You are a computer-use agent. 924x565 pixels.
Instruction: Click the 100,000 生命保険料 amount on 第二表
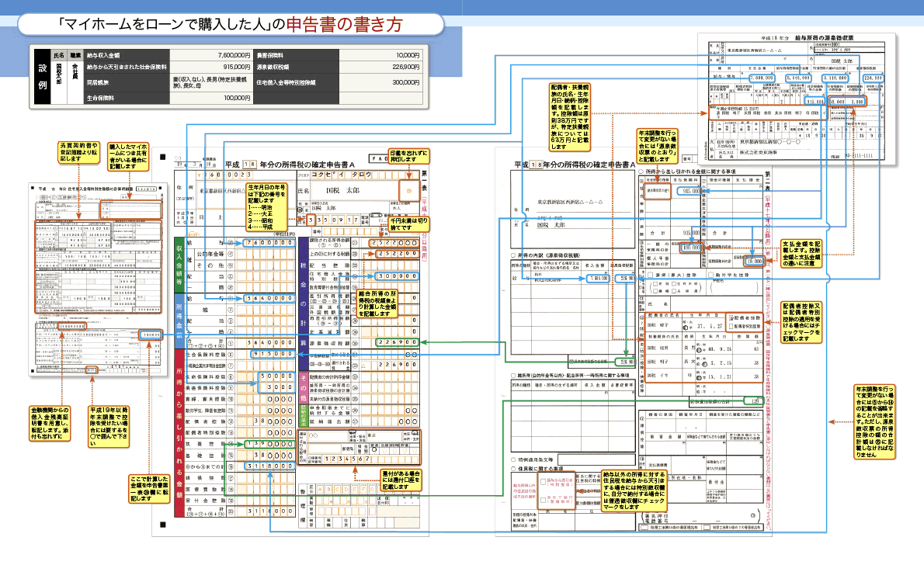(x=691, y=248)
